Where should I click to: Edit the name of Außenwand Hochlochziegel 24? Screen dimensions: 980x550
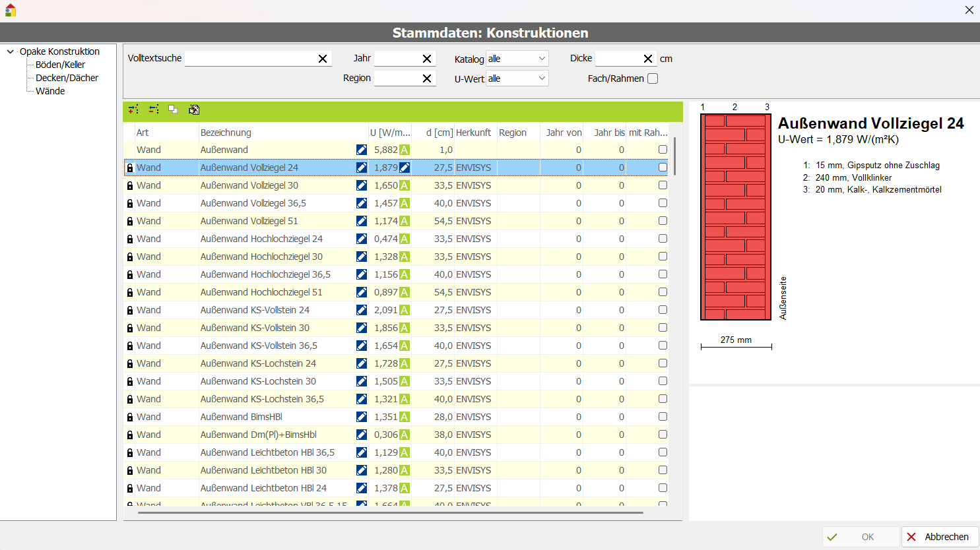coord(362,239)
